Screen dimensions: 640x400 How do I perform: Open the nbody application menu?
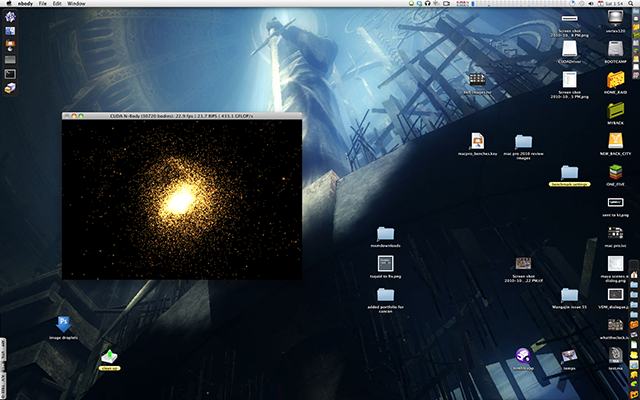click(25, 3)
